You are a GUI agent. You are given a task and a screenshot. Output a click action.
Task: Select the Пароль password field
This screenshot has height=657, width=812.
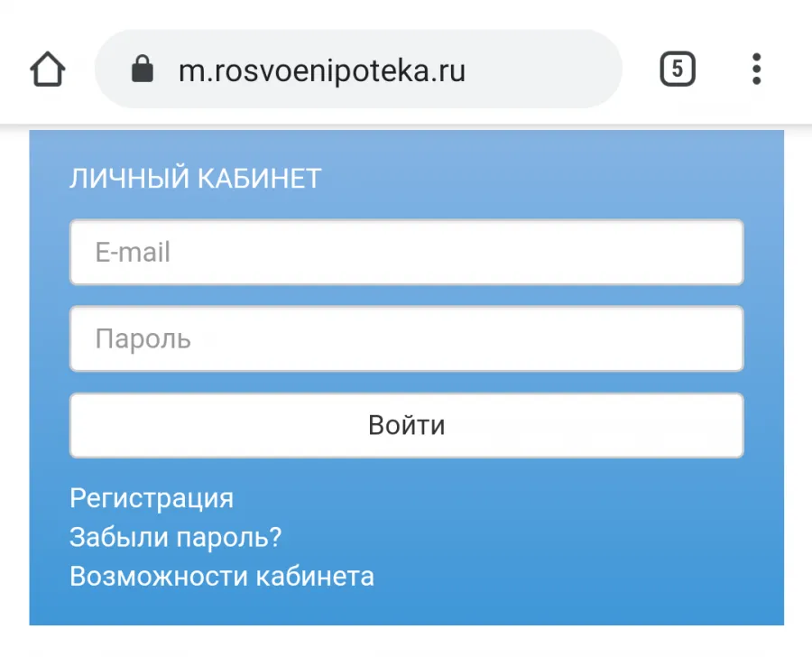[x=407, y=338]
